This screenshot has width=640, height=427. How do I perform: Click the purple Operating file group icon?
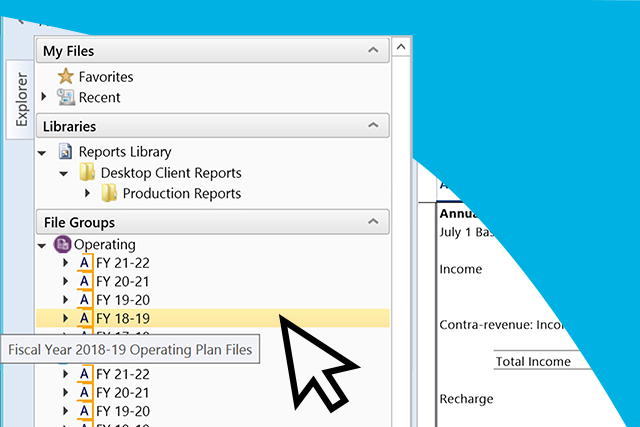[x=61, y=244]
